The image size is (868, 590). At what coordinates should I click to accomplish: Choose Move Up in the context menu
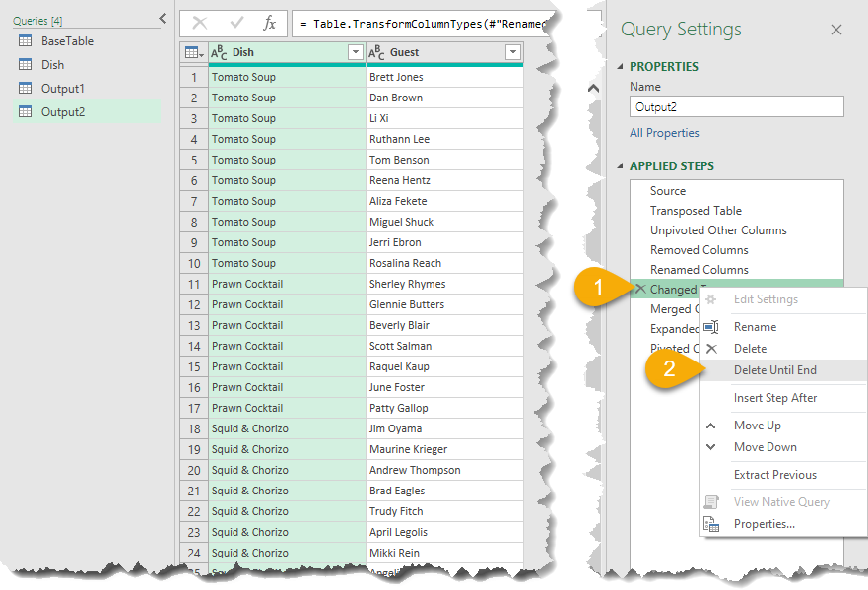click(757, 426)
